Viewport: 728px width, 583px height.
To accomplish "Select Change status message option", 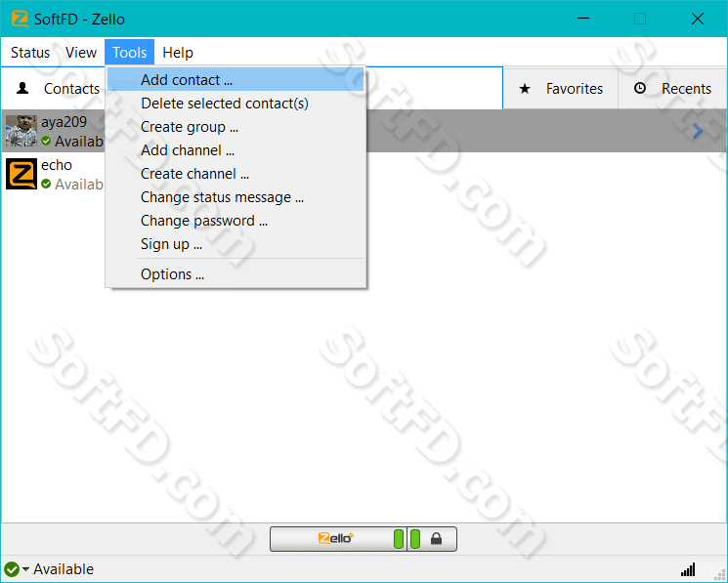I will tap(236, 197).
